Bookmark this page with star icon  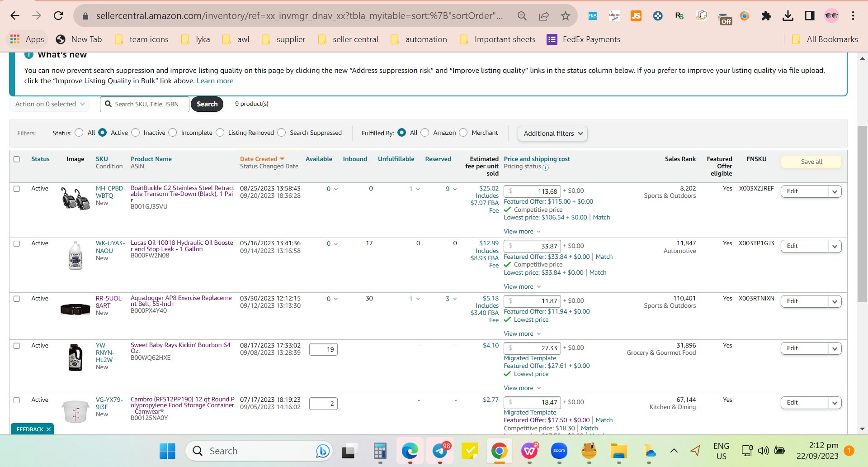point(566,16)
